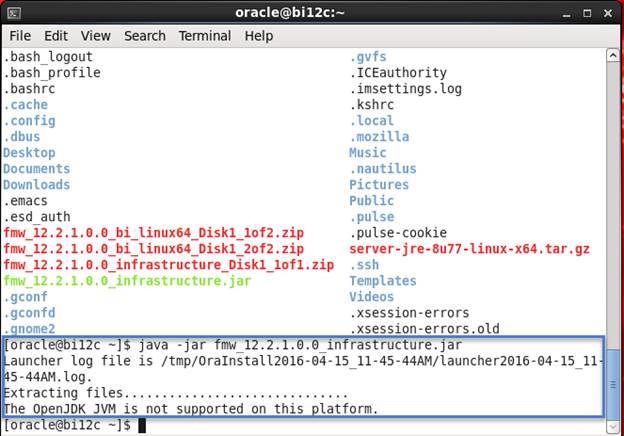Minimize the oracle@bi12c terminal window
Screen dimensions: 624x436
point(567,12)
